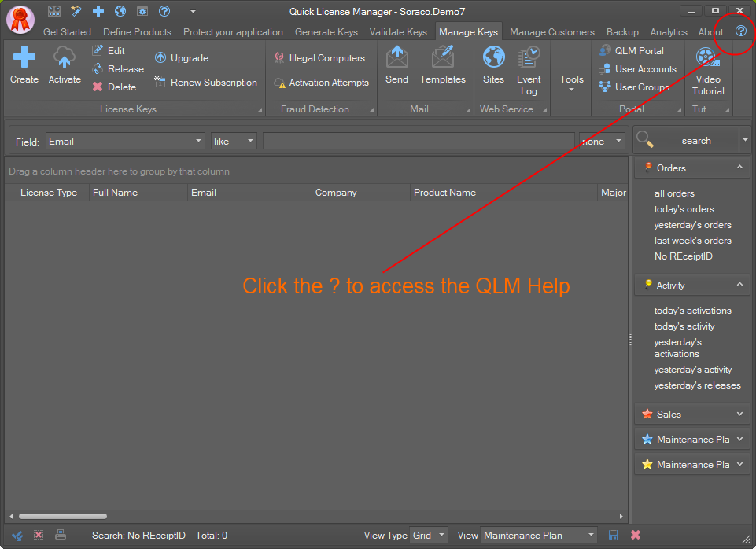This screenshot has width=756, height=549.
Task: Click quick access wizard wand icon
Action: pos(76,10)
